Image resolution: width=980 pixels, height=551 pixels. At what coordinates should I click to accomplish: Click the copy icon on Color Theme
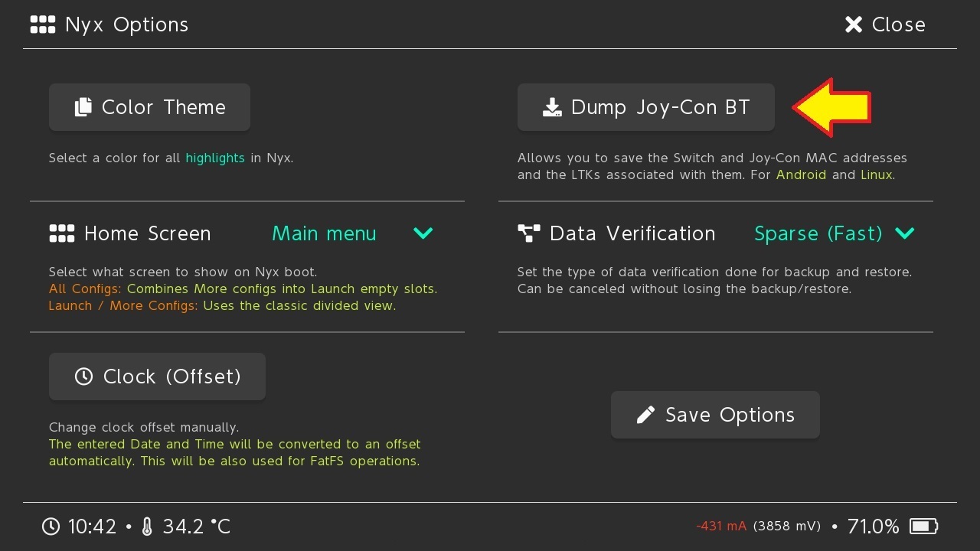83,107
